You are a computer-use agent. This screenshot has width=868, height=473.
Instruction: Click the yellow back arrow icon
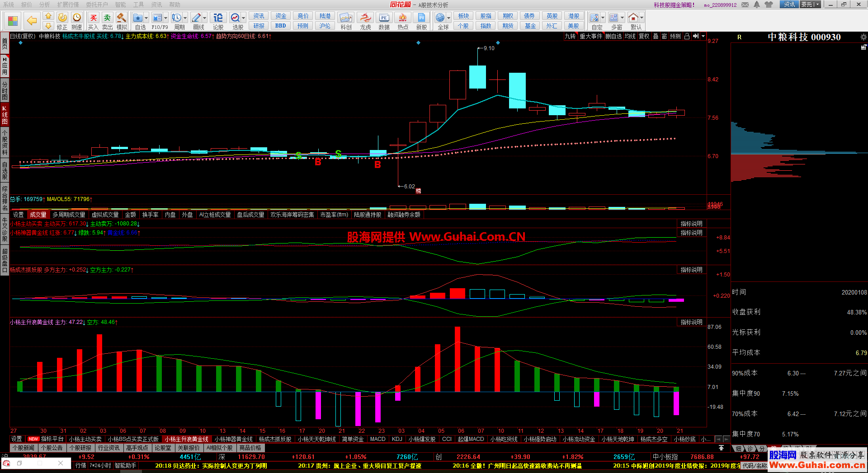pos(32,20)
